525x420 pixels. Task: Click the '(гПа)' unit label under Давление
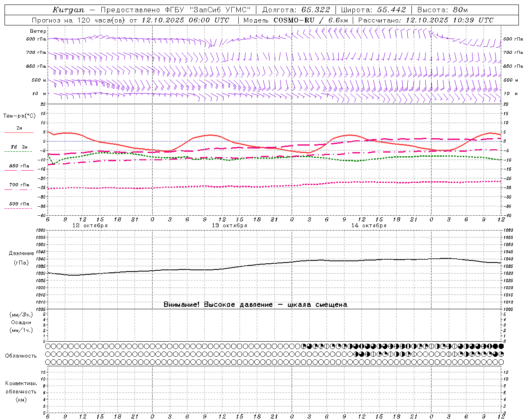[x=21, y=263]
